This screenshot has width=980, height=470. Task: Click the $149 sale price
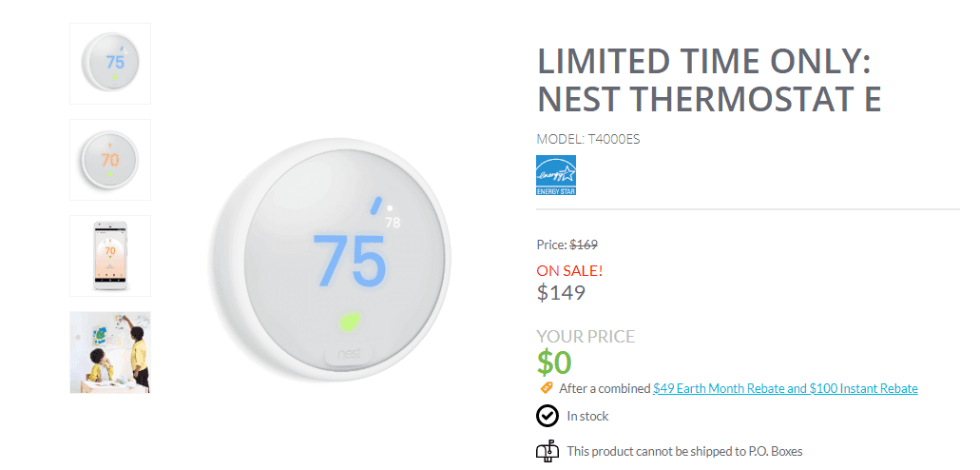(x=561, y=293)
